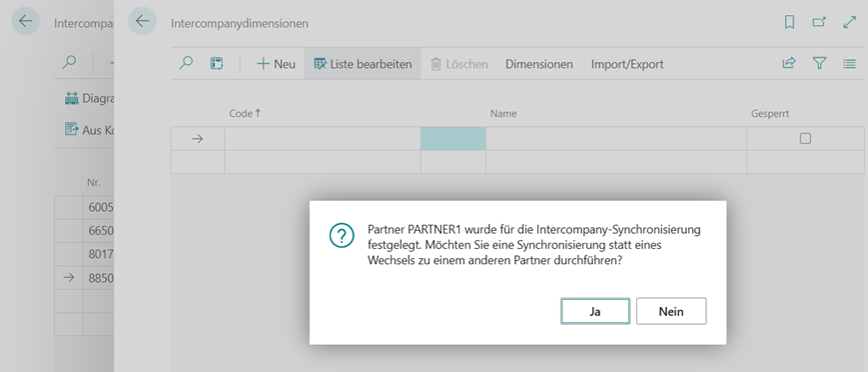Click the Name column header
868x372 pixels.
click(x=503, y=114)
